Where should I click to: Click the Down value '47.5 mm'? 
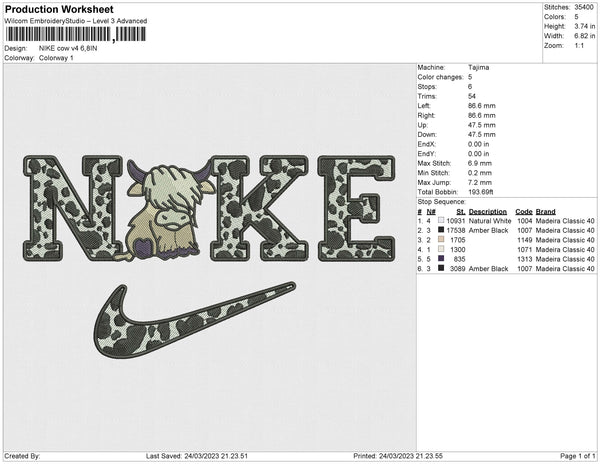[x=481, y=135]
